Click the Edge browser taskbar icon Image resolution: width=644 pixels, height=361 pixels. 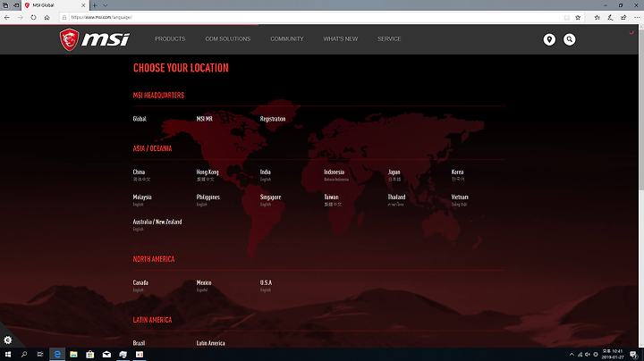[57, 354]
